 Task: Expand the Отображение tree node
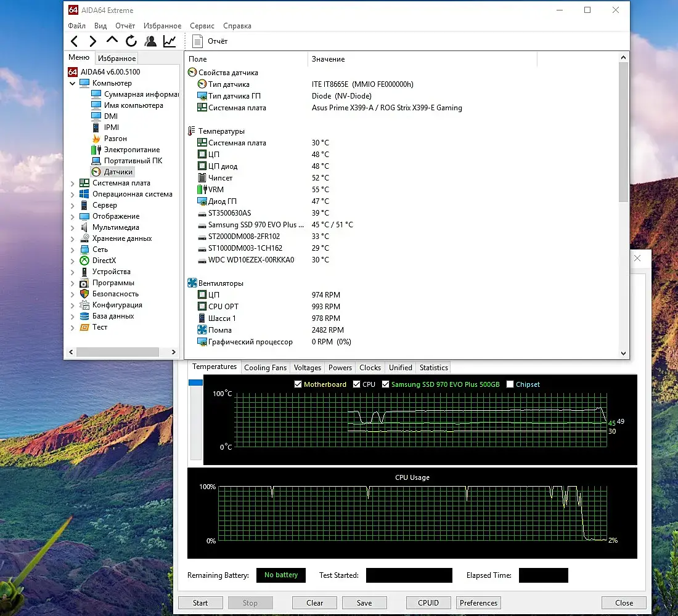tap(72, 217)
